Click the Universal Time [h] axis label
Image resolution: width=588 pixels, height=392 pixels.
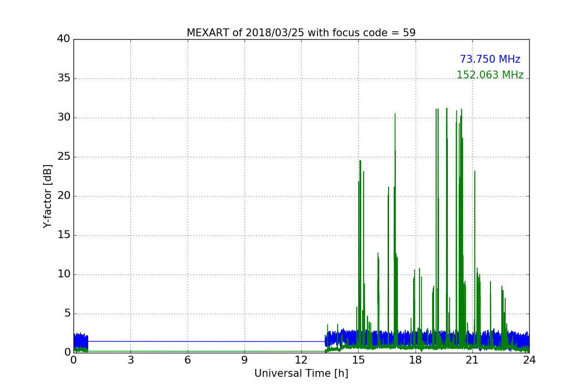[301, 373]
